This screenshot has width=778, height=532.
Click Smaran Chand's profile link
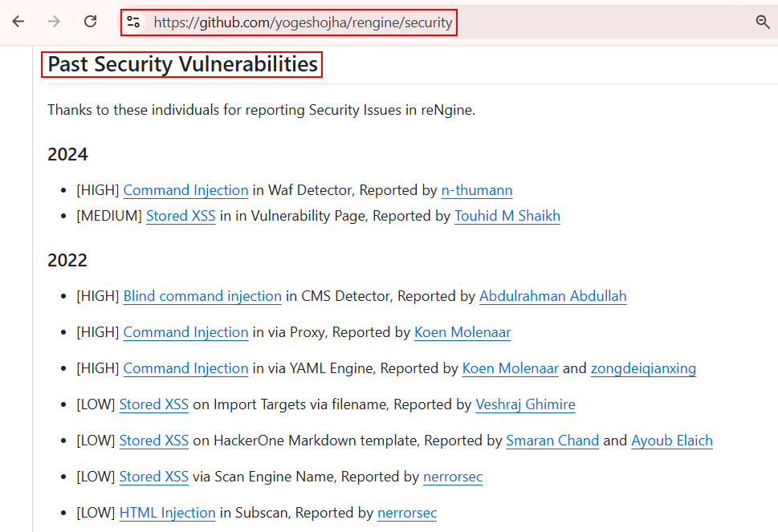tap(552, 441)
